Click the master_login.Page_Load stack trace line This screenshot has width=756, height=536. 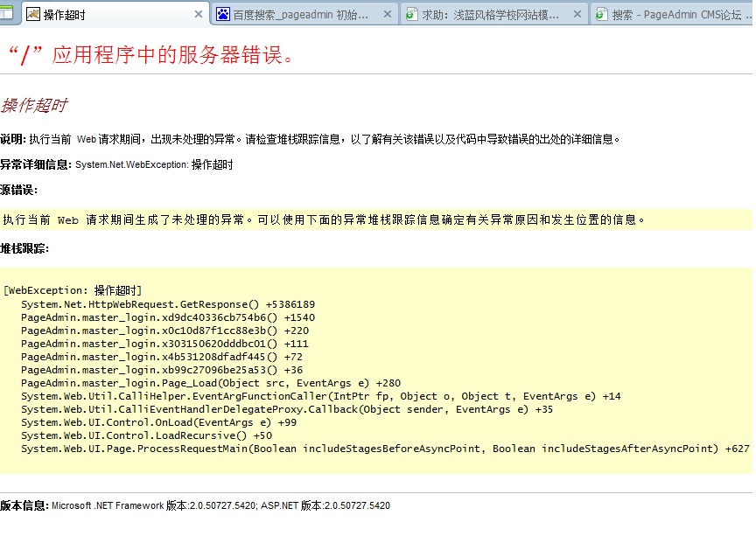click(210, 383)
